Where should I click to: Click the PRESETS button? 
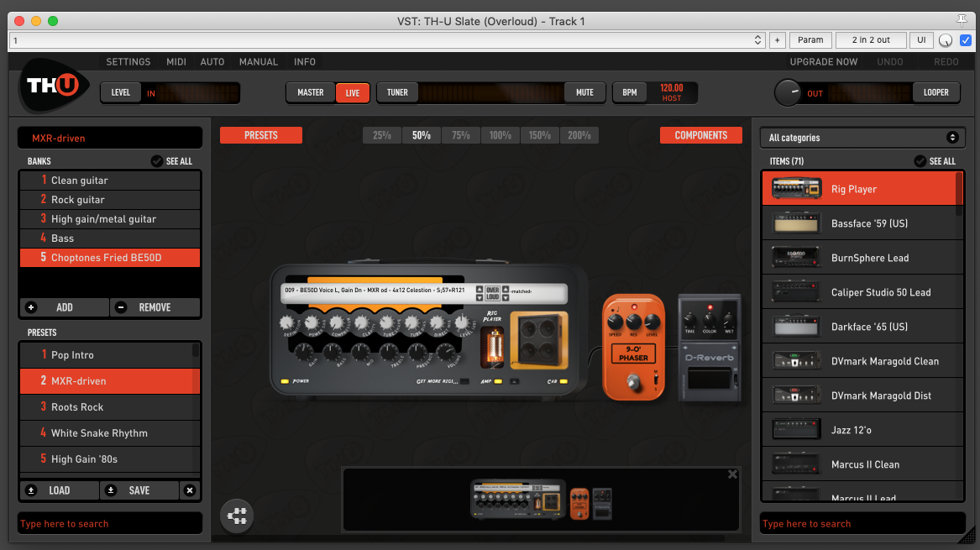(x=260, y=135)
